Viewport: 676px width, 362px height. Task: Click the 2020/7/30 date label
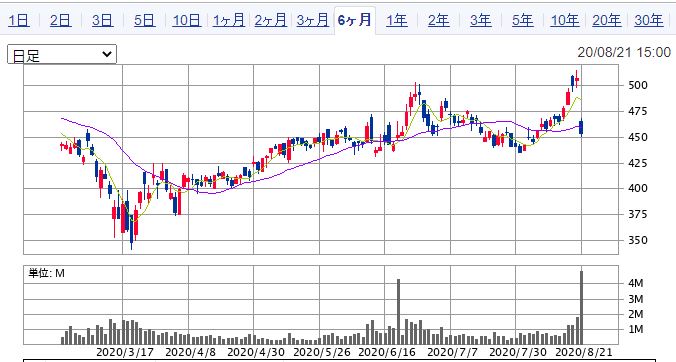[517, 352]
